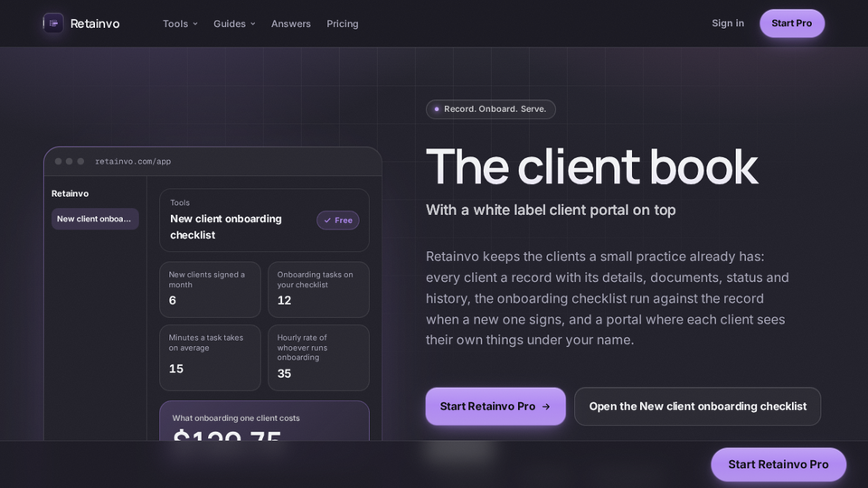This screenshot has height=488, width=868.
Task: Click the Sign in link
Action: (x=727, y=23)
